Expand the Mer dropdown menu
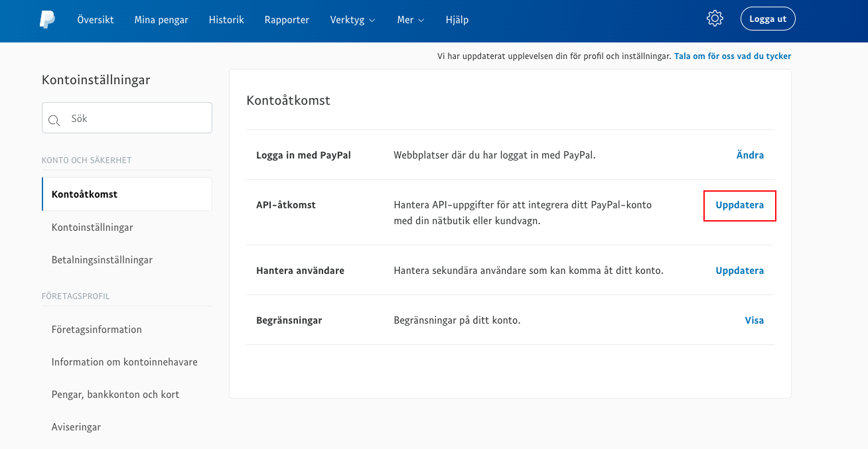Viewport: 868px width, 449px height. (411, 20)
